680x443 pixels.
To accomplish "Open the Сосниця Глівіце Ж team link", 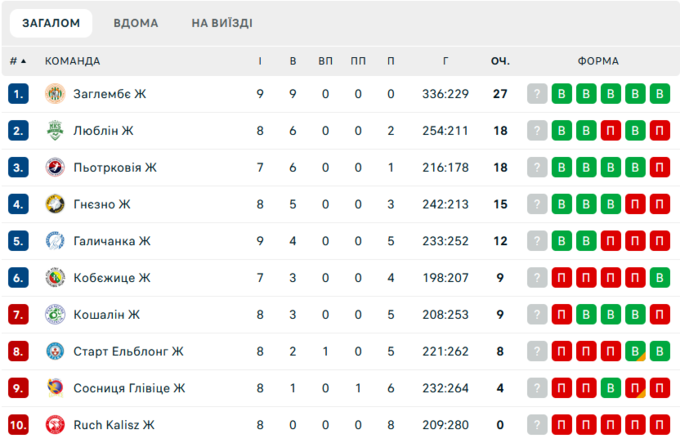I will (129, 388).
